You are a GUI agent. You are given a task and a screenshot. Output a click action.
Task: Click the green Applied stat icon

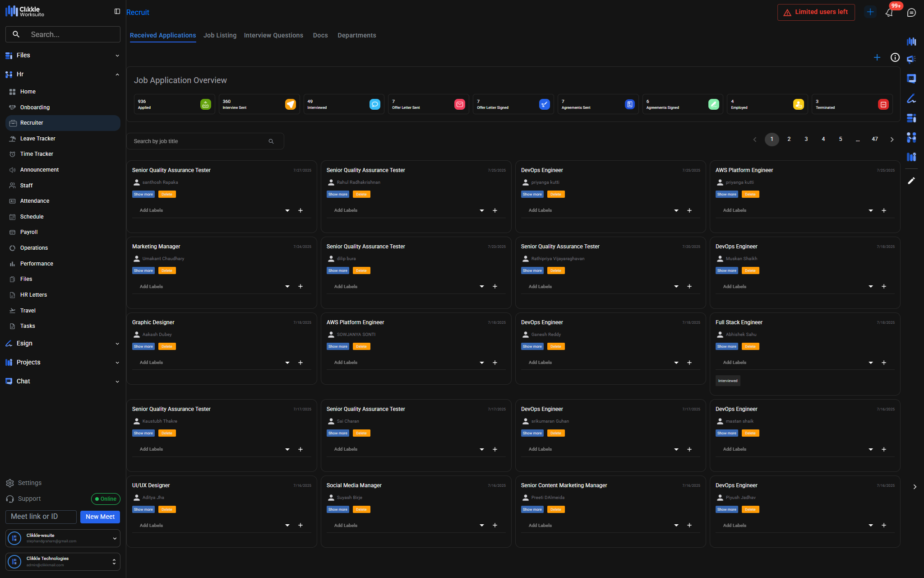click(x=205, y=104)
